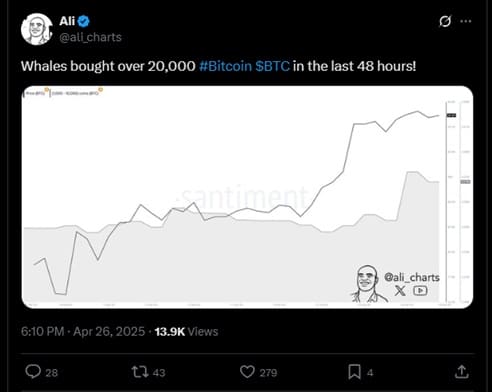The width and height of the screenshot is (492, 392).
Task: Open Ali's profile avatar picture
Action: tap(36, 29)
